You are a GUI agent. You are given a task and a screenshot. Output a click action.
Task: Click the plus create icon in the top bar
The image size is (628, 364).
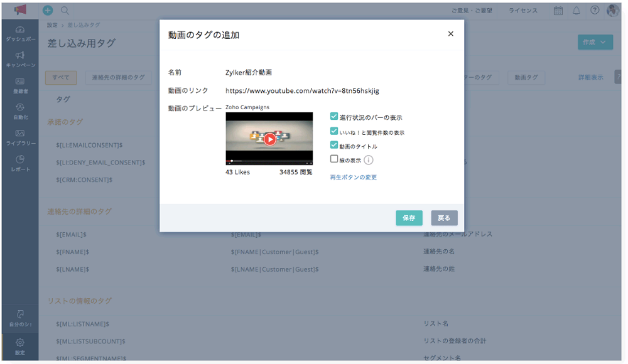(x=48, y=11)
